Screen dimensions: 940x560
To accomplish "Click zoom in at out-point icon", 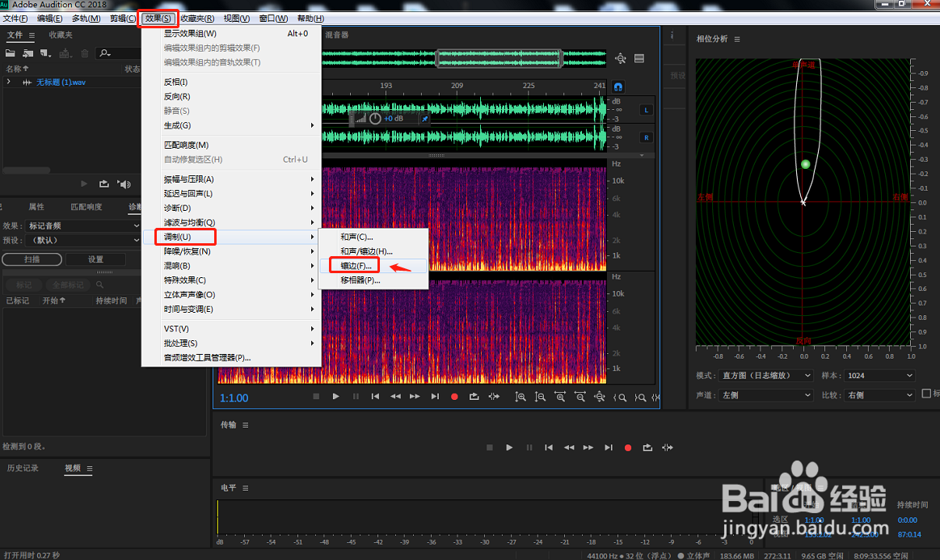I will [640, 397].
